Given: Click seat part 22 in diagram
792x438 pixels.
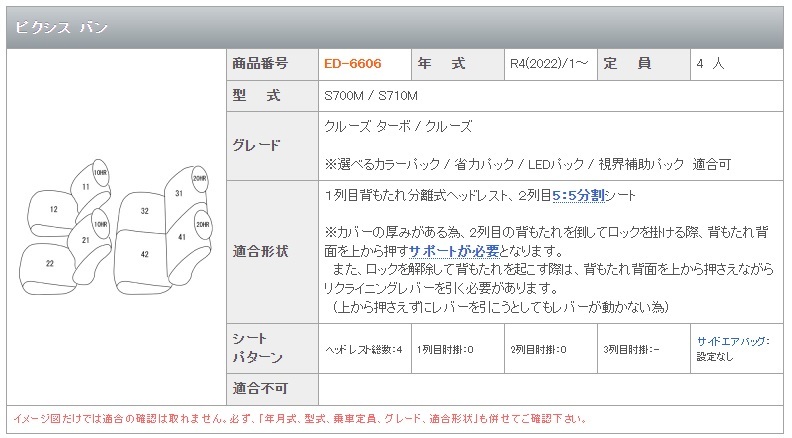Looking at the screenshot, I should pos(50,263).
